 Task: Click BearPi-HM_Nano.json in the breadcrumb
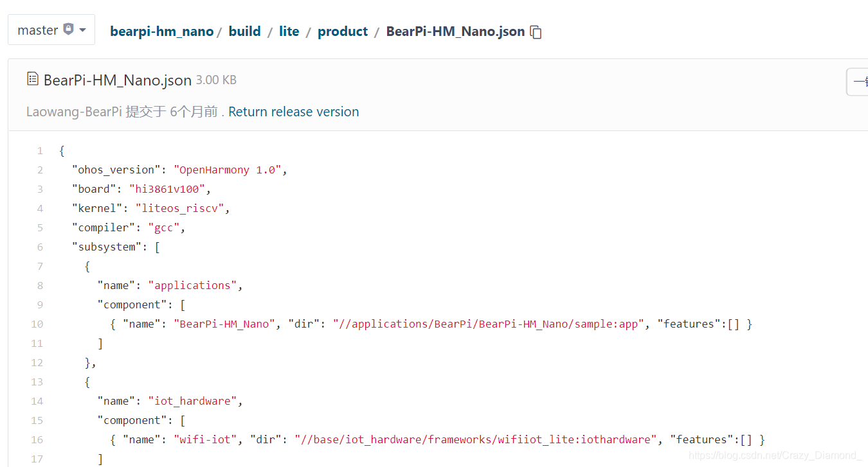455,31
